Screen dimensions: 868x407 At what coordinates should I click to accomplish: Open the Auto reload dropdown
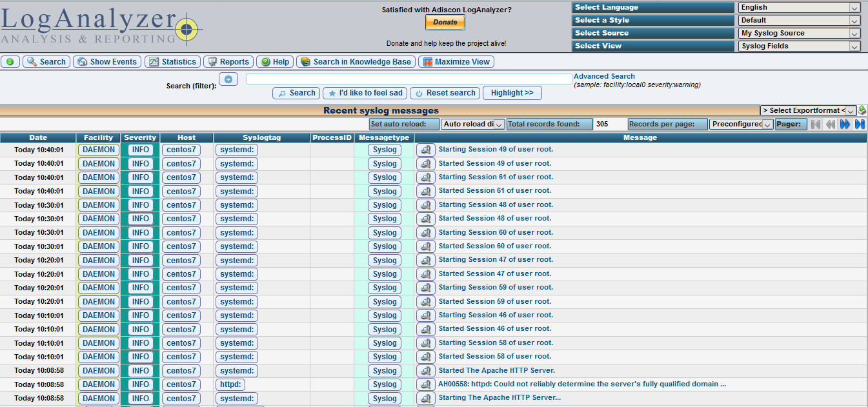[x=472, y=124]
